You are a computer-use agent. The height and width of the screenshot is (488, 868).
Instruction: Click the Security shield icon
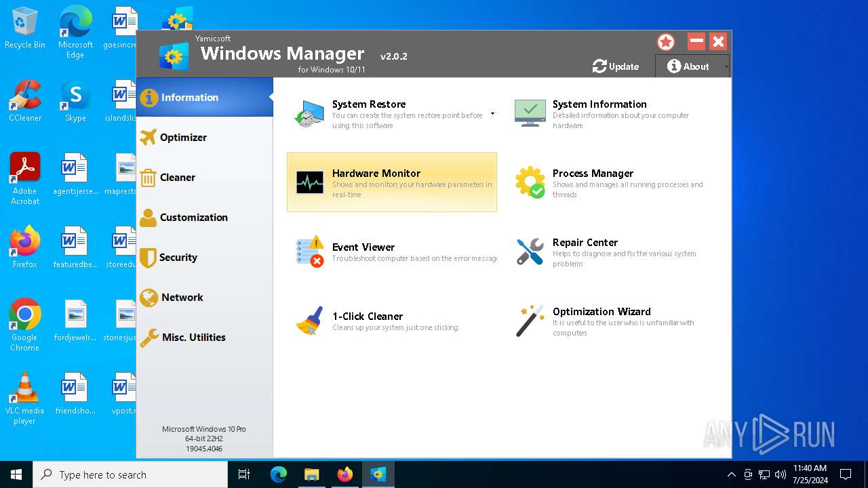pos(148,258)
